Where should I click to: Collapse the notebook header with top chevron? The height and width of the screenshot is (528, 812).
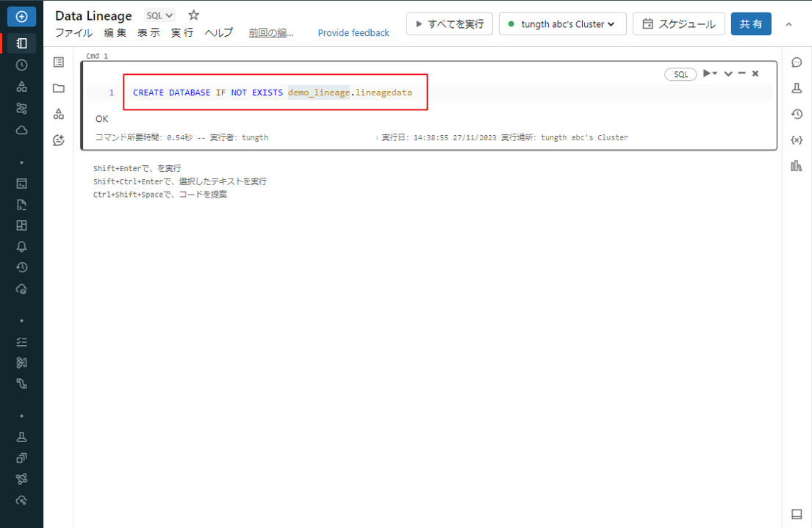pos(788,24)
